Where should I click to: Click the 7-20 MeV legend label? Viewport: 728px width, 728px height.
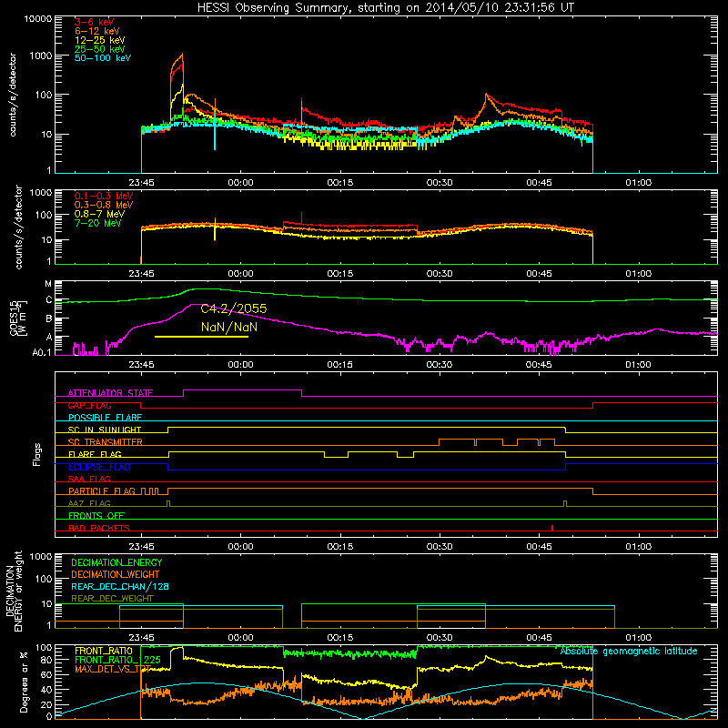click(x=97, y=223)
